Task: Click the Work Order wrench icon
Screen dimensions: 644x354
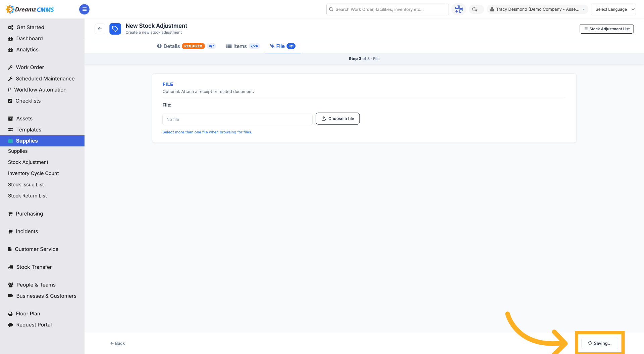Action: click(x=10, y=68)
